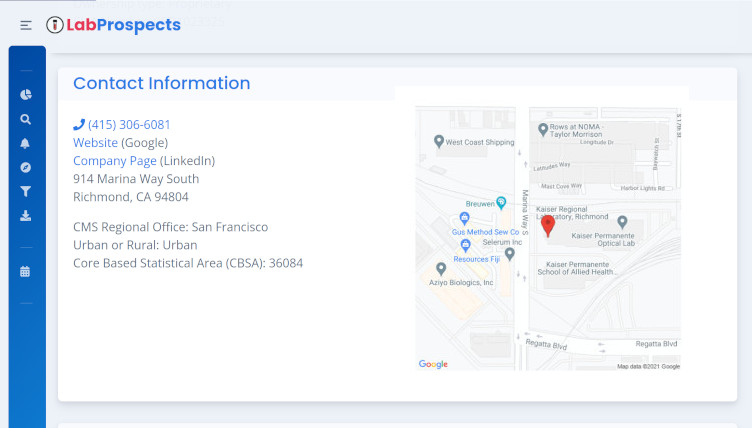The height and width of the screenshot is (428, 752).
Task: Click the Contact Information heading
Action: coord(162,83)
